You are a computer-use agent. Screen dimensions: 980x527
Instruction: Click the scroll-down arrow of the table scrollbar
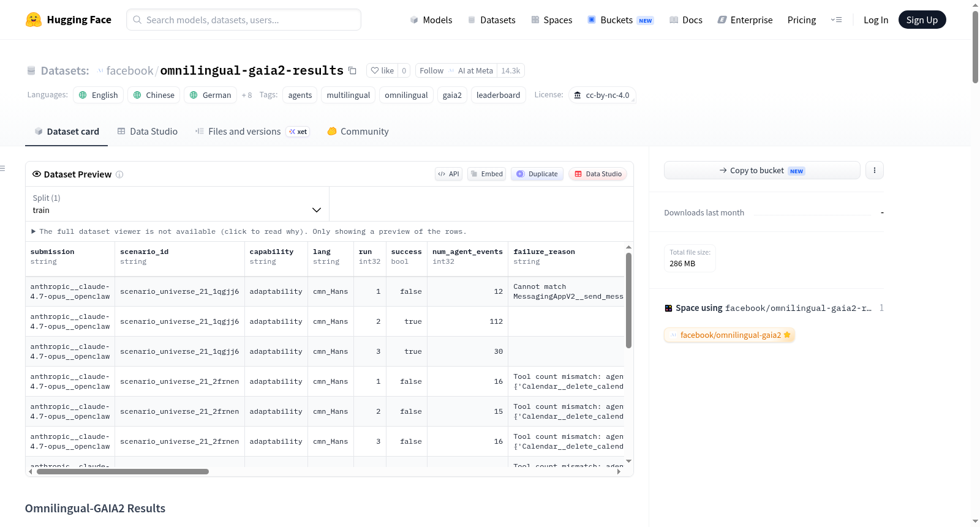(x=628, y=461)
